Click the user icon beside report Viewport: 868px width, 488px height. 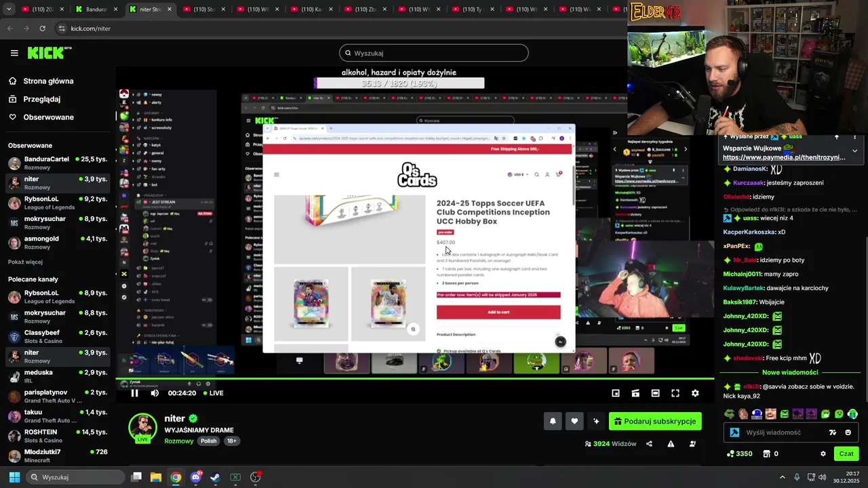(x=692, y=444)
